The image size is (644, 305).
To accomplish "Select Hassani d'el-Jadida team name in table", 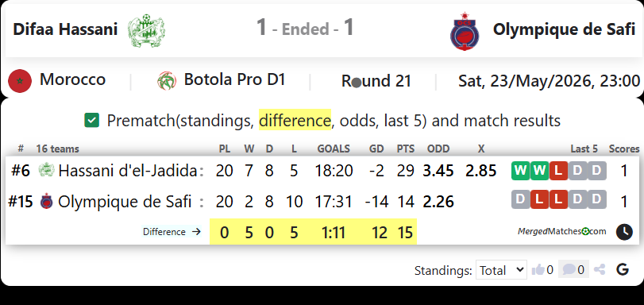I will point(128,171).
